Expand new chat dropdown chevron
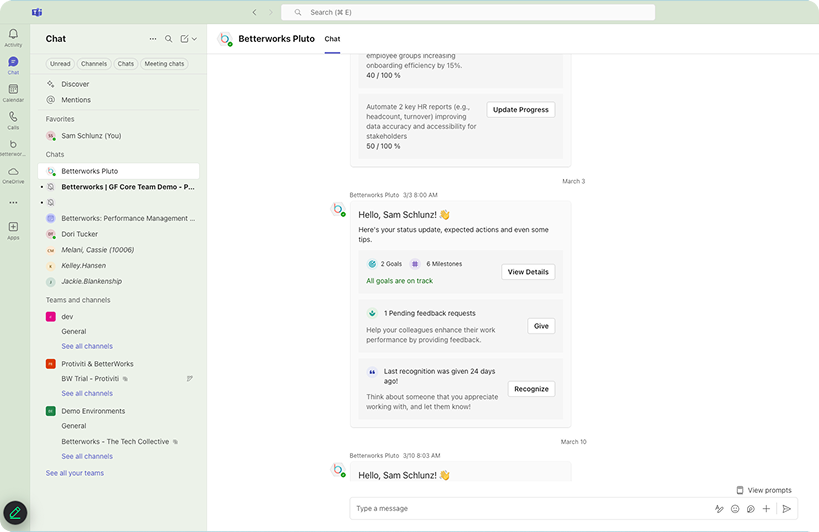The height and width of the screenshot is (532, 819). [194, 39]
